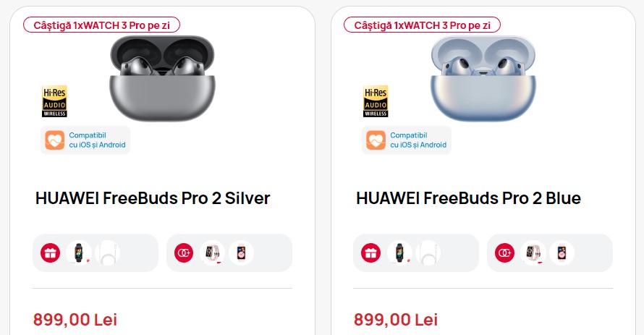Screen dimensions: 644x335
Task: Click the bundle rings icon on Blue card
Action: [x=505, y=253]
